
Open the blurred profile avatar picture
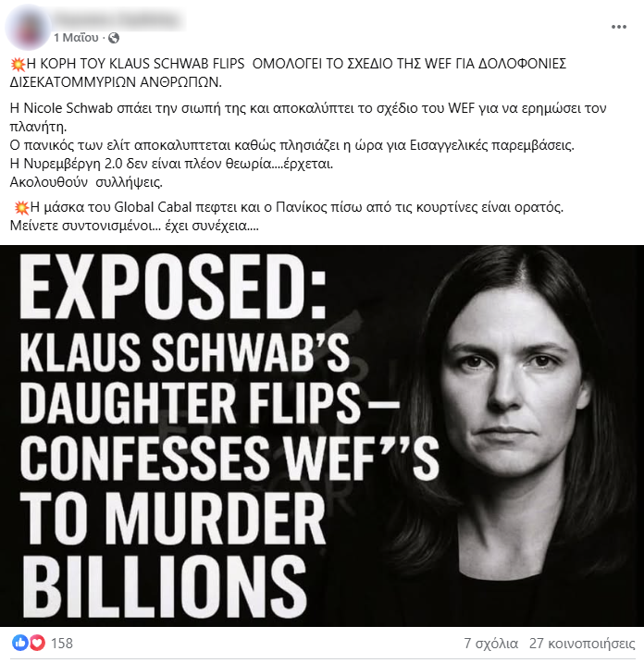[x=27, y=27]
